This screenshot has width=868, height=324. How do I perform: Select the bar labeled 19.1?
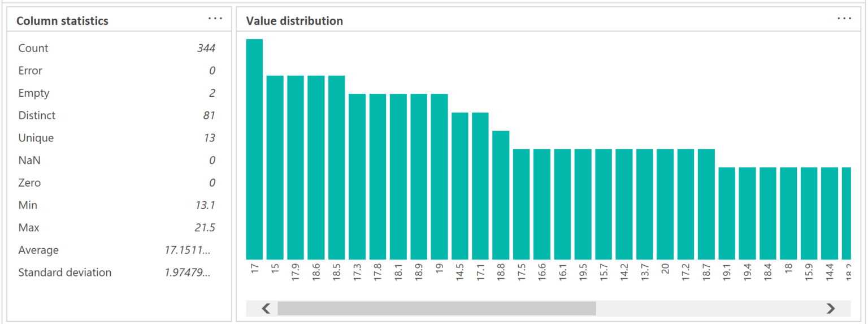click(727, 213)
